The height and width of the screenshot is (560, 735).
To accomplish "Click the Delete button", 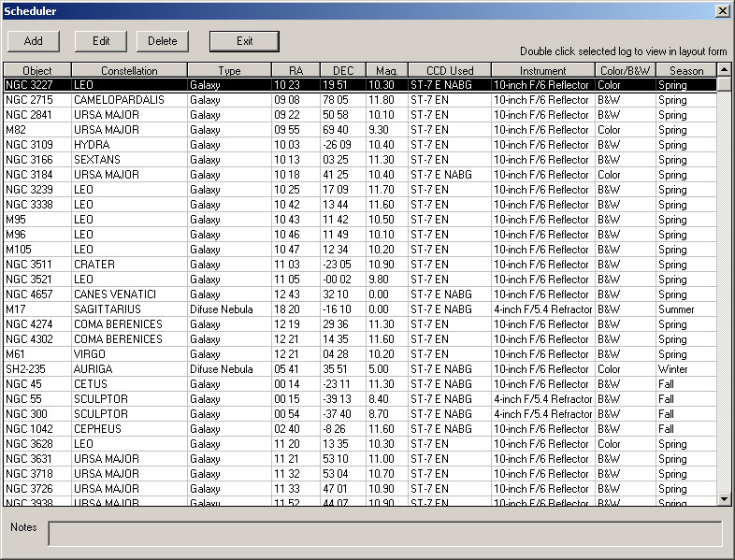I will [163, 41].
